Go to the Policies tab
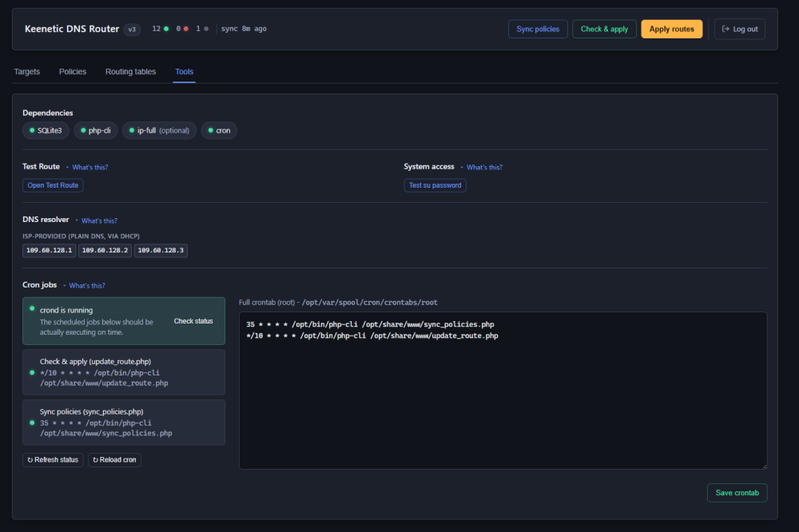 tap(73, 72)
